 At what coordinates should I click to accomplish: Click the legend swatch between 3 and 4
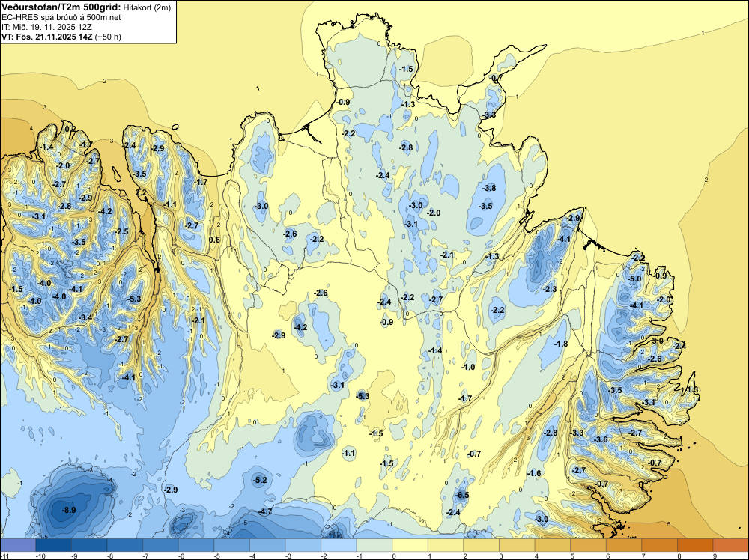tap(518, 545)
